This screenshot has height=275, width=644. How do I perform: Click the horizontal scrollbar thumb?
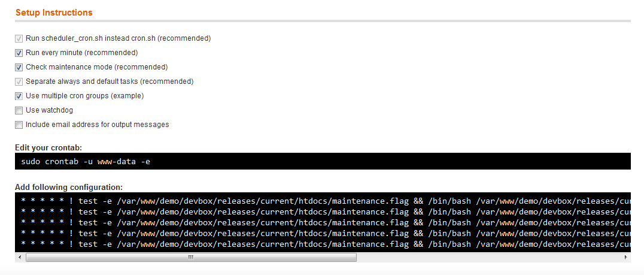tap(191, 257)
